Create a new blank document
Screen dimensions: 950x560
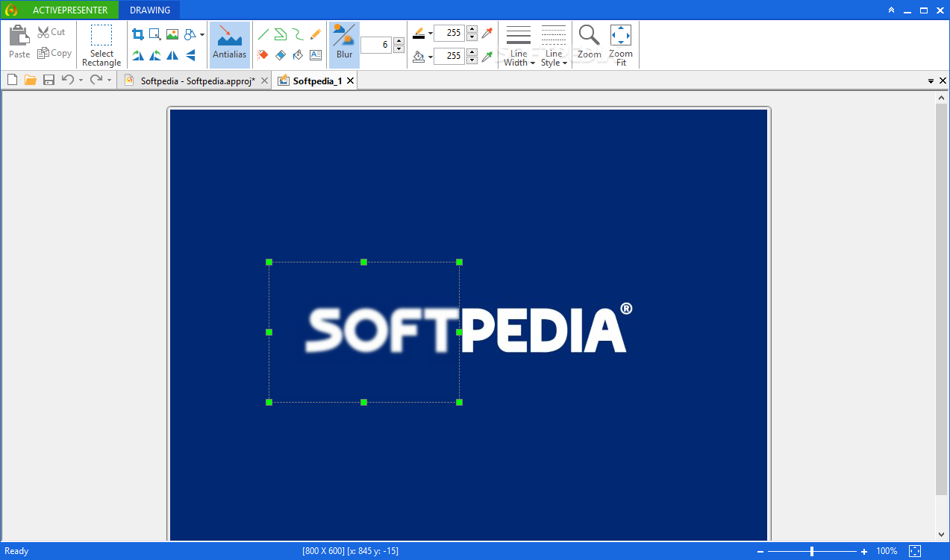[12, 80]
